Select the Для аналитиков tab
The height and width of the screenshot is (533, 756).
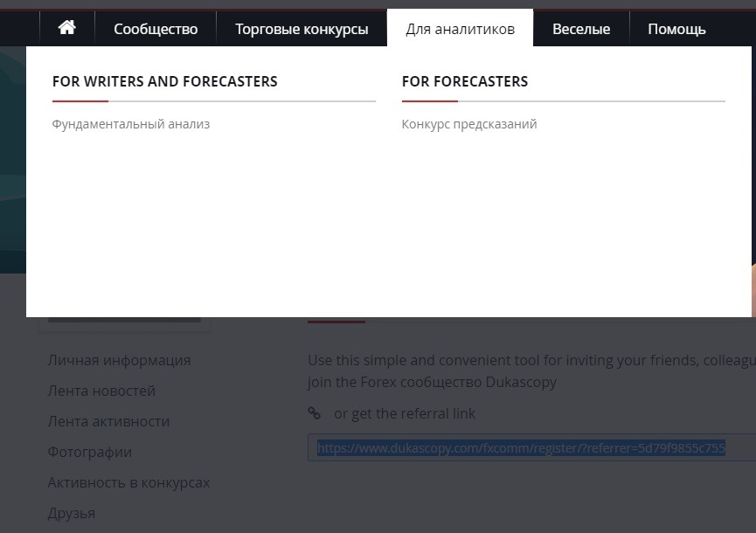click(x=460, y=29)
